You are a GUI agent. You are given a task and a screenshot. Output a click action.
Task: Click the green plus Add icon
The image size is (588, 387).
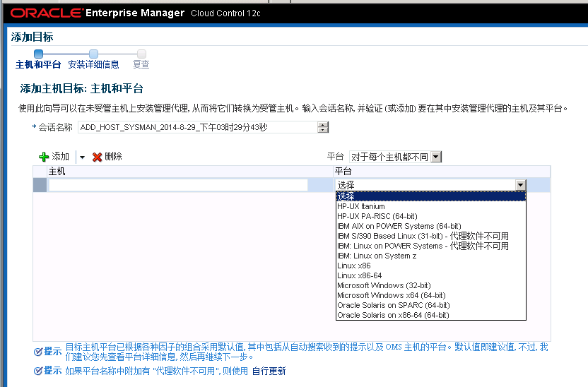click(44, 157)
